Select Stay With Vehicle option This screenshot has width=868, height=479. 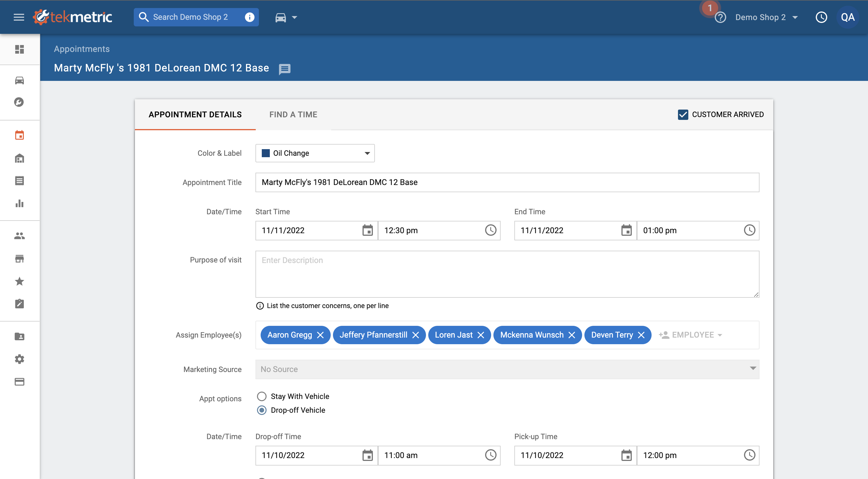261,396
